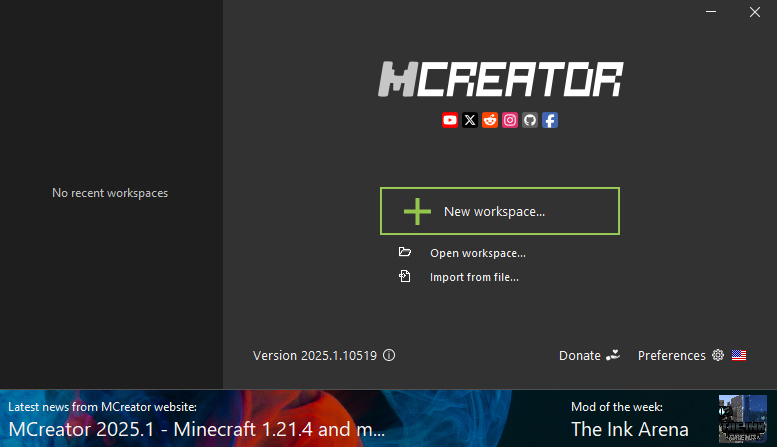The height and width of the screenshot is (447, 777).
Task: Click the green plus icon
Action: click(x=417, y=212)
